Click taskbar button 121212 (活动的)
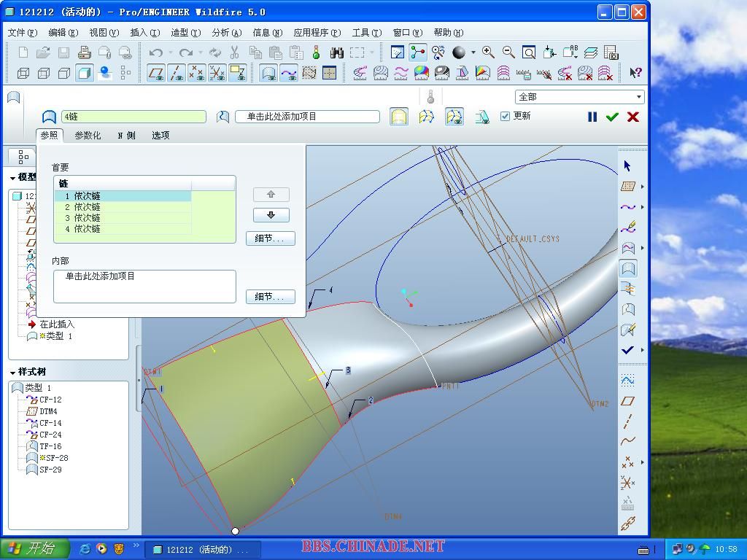 (203, 550)
